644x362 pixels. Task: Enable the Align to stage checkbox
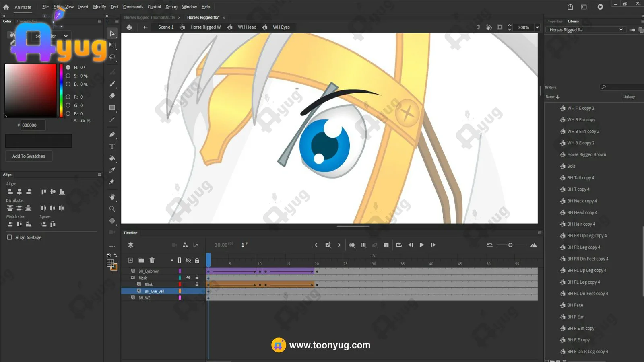click(10, 237)
